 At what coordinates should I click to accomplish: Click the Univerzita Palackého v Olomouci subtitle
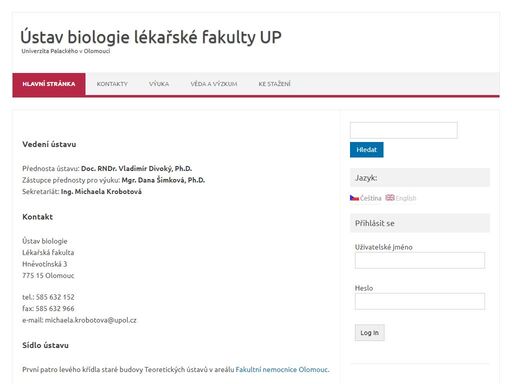coord(66,51)
